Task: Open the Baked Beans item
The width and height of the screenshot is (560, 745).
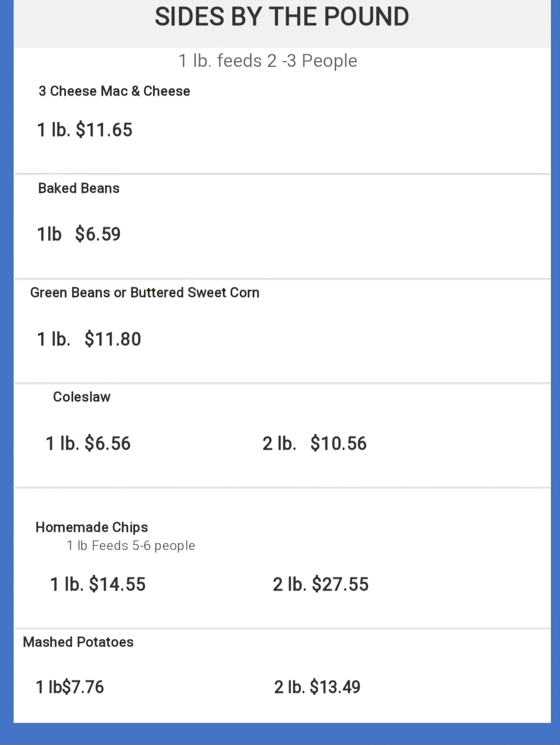Action: pyautogui.click(x=79, y=188)
